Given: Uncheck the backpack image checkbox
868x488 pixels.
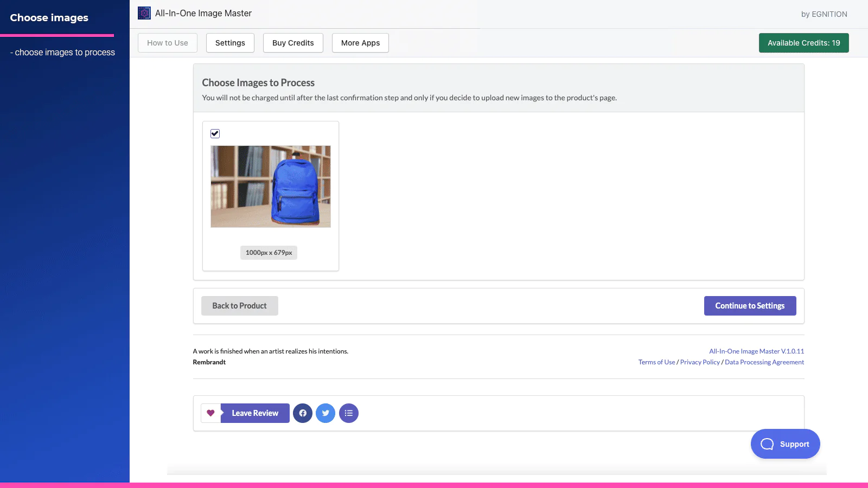Looking at the screenshot, I should click(x=215, y=133).
